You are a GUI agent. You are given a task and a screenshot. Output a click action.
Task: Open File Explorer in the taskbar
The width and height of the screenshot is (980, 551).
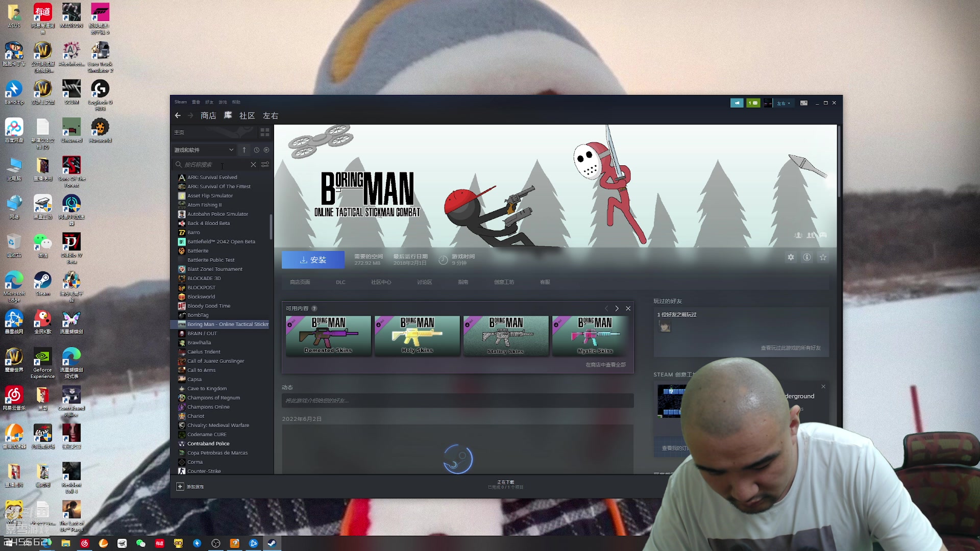(x=66, y=543)
